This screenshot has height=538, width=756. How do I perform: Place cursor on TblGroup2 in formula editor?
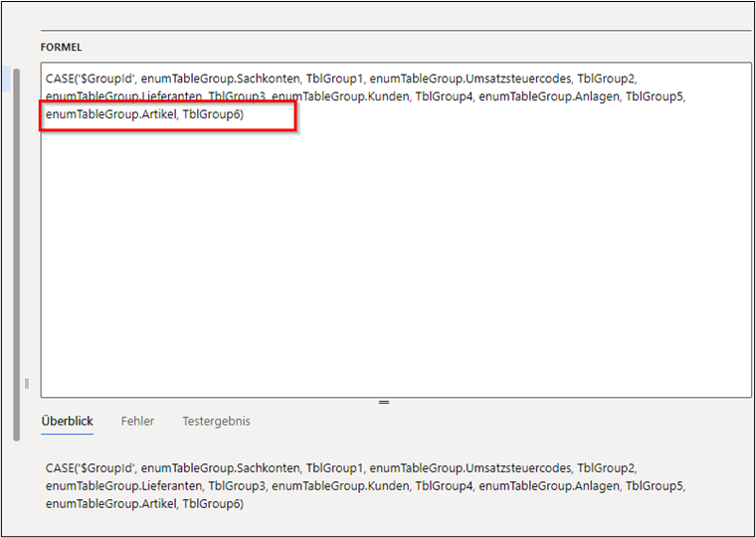coord(605,78)
